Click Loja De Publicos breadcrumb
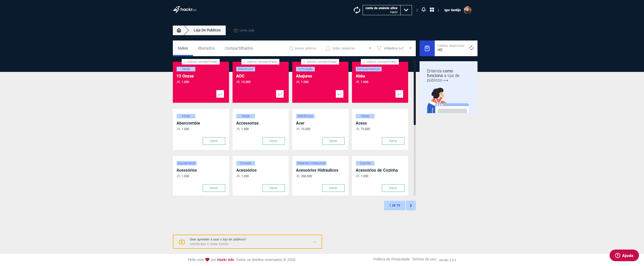Image resolution: width=644 pixels, height=266 pixels. [207, 30]
